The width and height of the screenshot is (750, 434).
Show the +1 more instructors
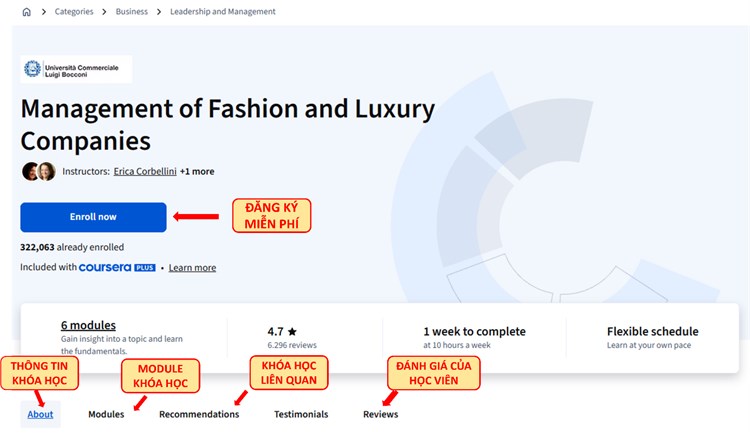click(197, 171)
